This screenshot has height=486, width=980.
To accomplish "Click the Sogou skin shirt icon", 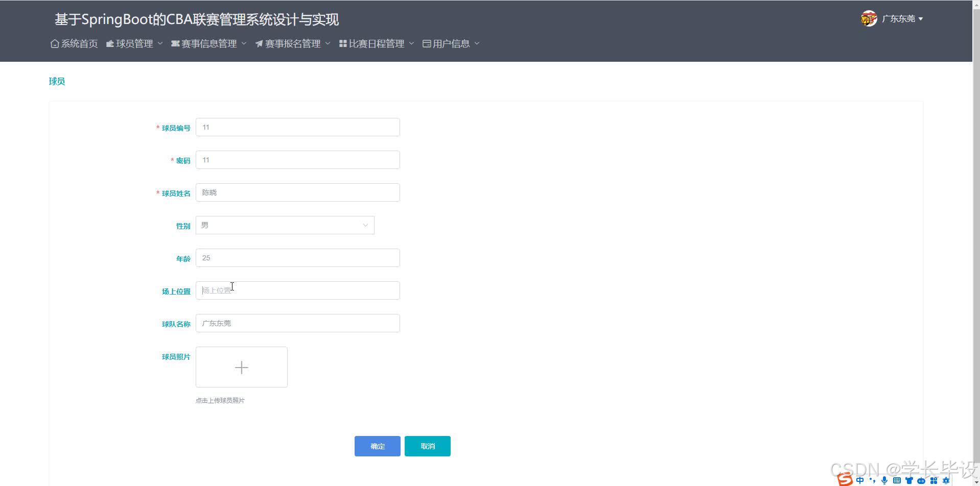I will coord(909,480).
